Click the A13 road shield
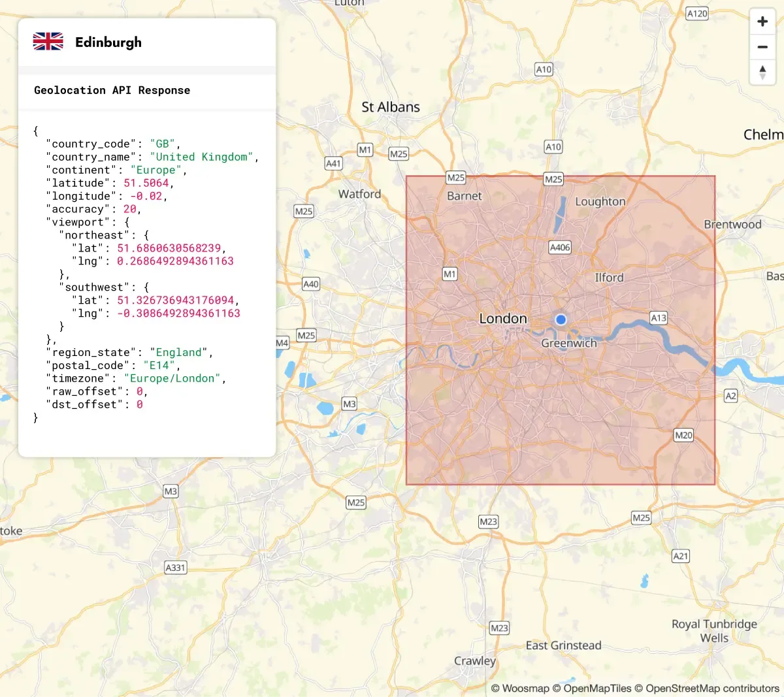 click(x=659, y=318)
